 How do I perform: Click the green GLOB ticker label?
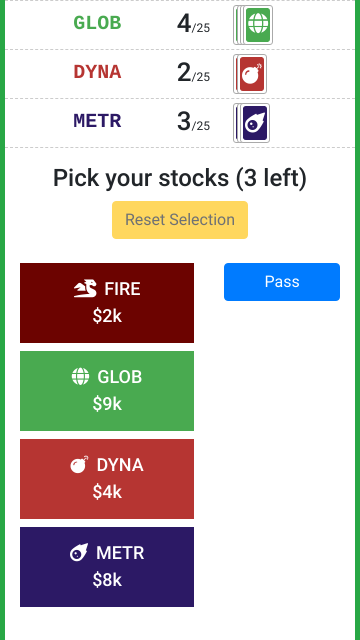(98, 23)
